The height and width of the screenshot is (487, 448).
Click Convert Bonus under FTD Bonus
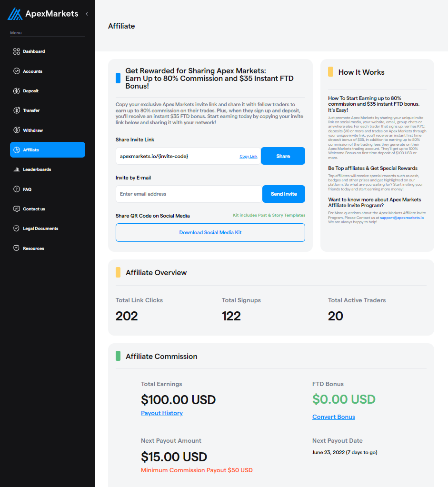click(333, 417)
